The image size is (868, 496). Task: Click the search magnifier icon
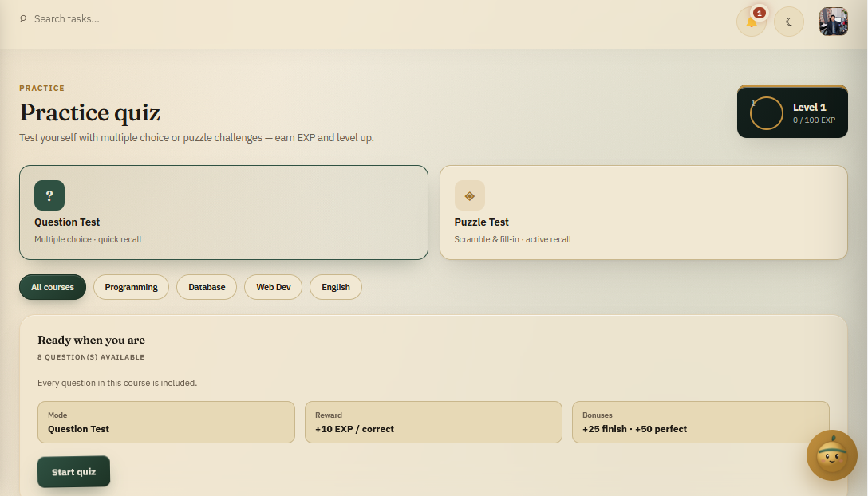[x=23, y=19]
